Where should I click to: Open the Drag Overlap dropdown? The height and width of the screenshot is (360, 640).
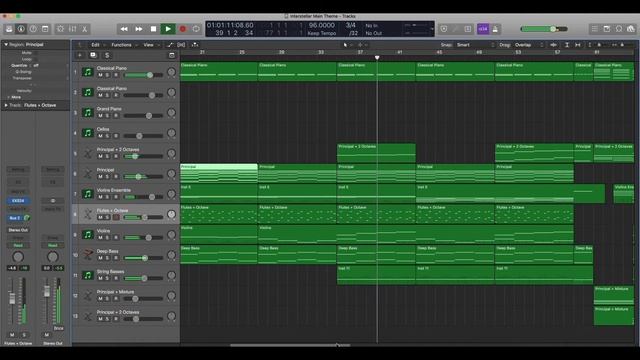tap(529, 45)
